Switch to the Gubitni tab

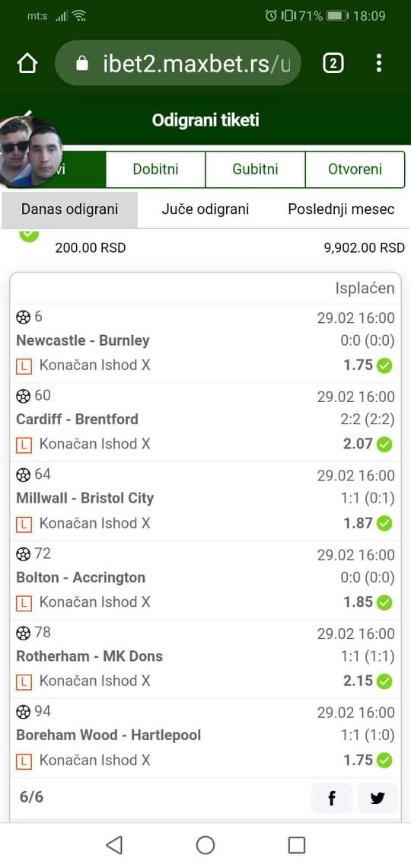click(x=255, y=169)
